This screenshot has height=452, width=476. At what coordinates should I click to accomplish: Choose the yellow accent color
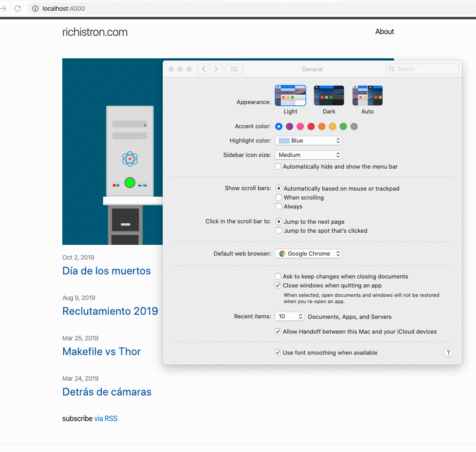pos(333,126)
